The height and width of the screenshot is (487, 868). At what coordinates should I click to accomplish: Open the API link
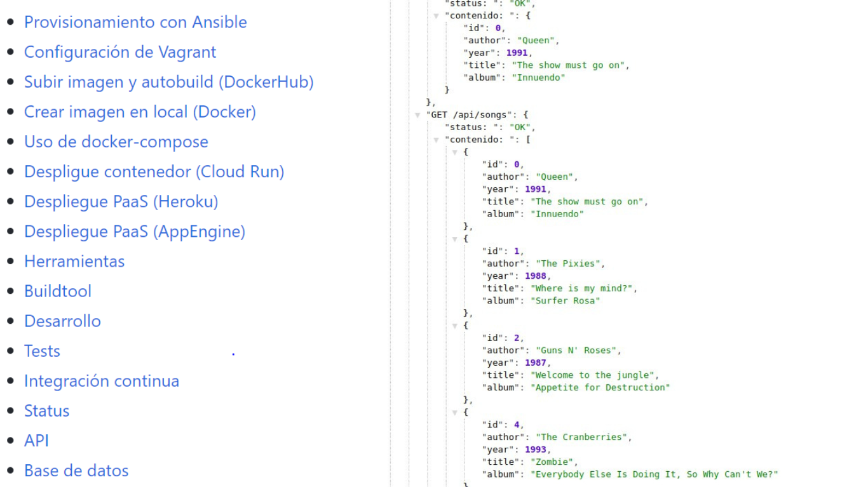pyautogui.click(x=36, y=440)
